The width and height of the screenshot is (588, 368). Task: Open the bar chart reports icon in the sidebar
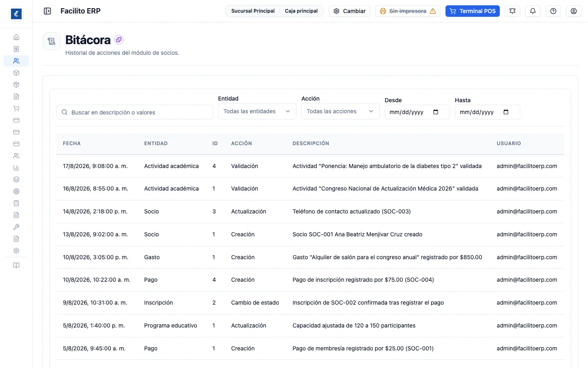click(16, 168)
